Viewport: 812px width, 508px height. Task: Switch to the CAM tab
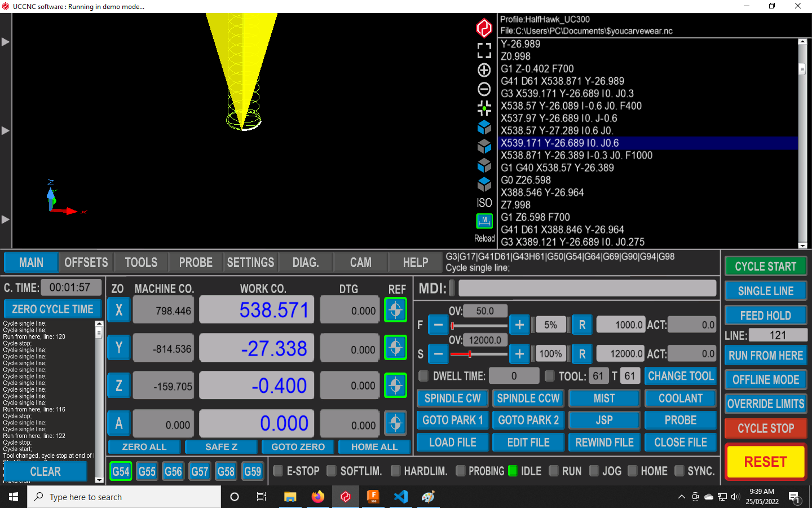point(360,262)
